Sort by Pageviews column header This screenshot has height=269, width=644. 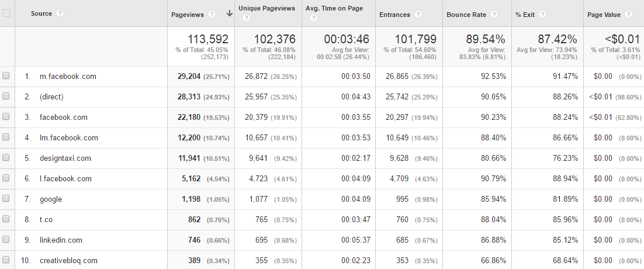[x=187, y=15]
